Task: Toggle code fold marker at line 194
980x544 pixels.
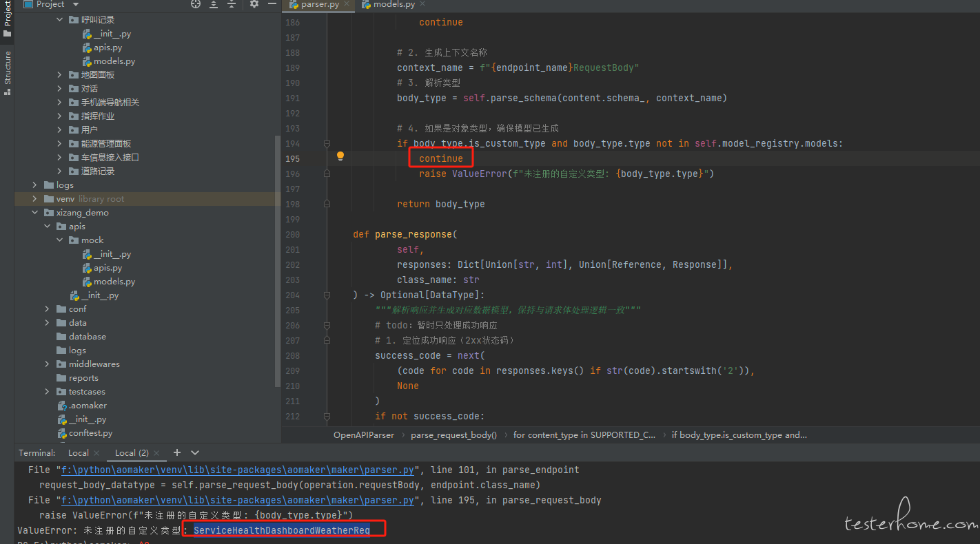Action: point(327,144)
